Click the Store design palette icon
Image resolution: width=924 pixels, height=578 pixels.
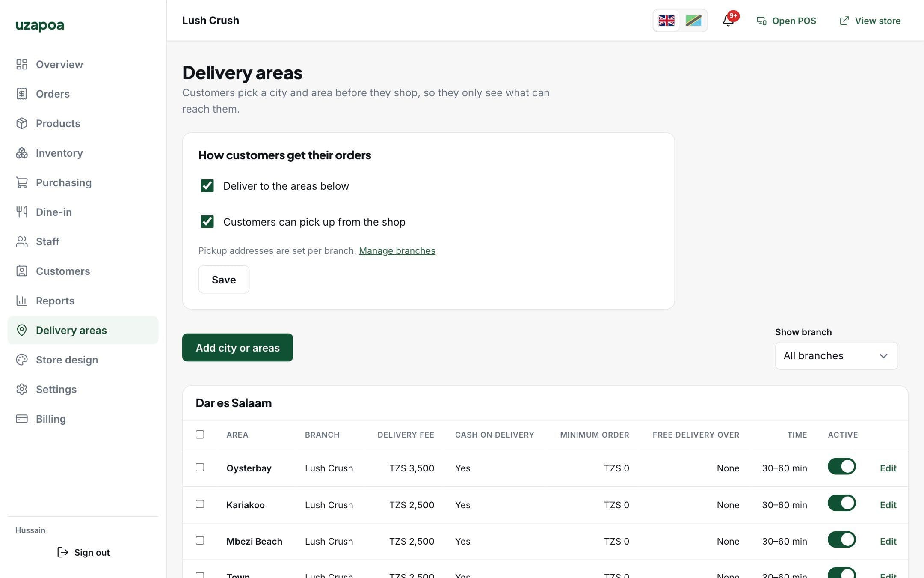22,360
